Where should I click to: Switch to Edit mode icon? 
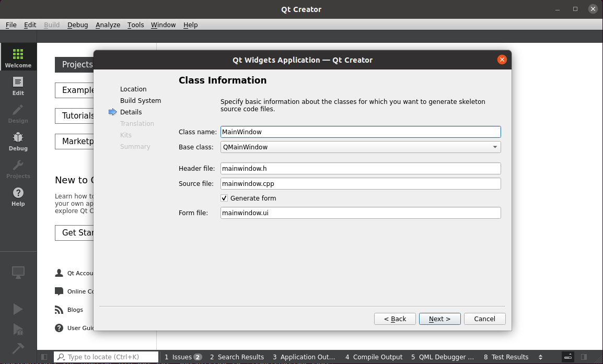[18, 82]
